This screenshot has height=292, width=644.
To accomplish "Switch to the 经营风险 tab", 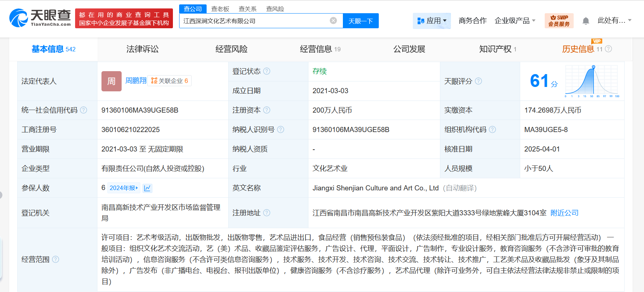I will tap(232, 49).
